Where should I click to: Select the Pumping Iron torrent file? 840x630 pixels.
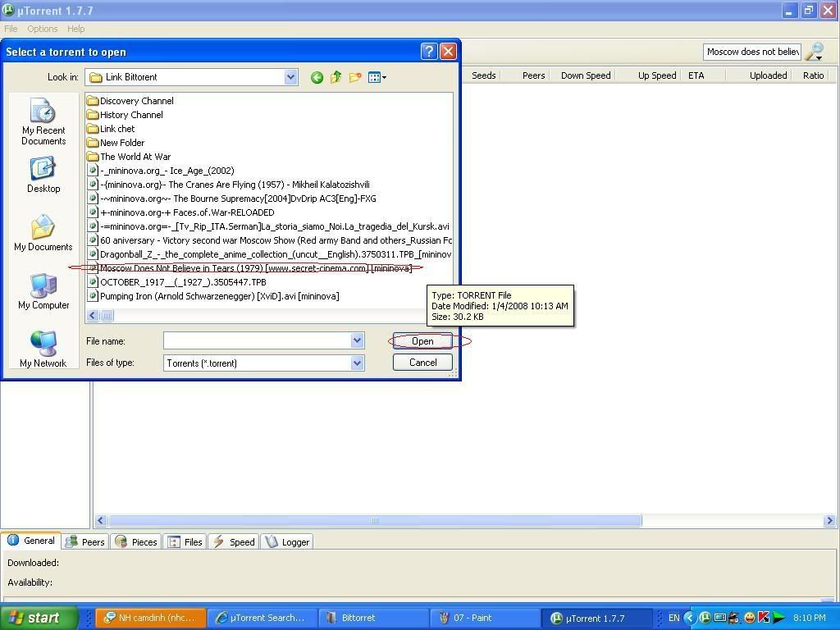219,296
